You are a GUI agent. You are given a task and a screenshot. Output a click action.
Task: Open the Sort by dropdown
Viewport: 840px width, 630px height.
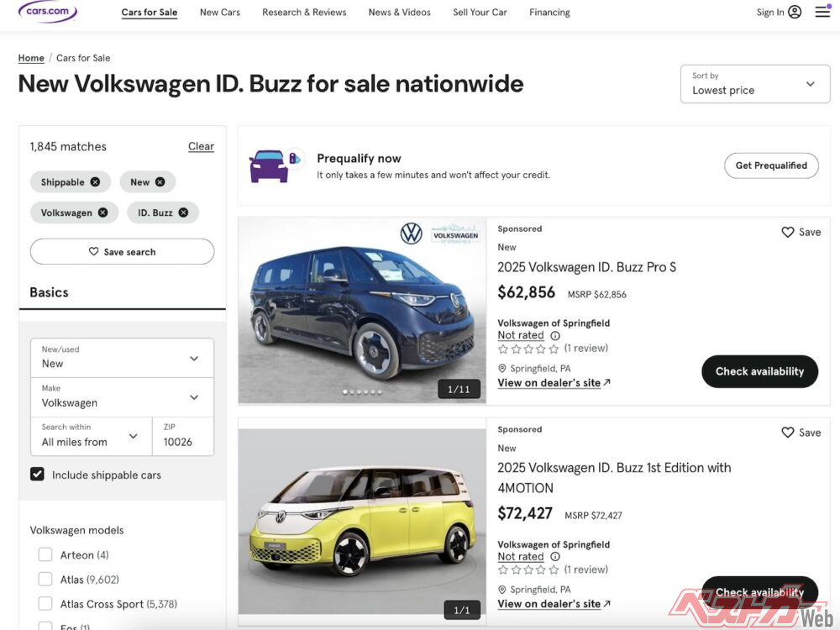point(754,84)
